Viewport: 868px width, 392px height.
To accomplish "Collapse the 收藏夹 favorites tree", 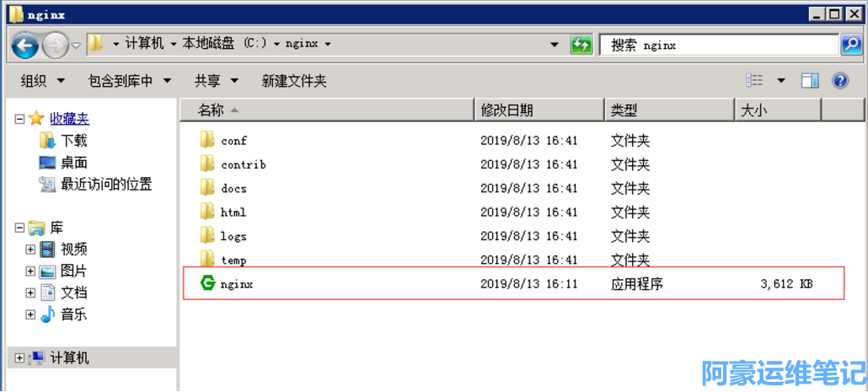I will pos(19,120).
